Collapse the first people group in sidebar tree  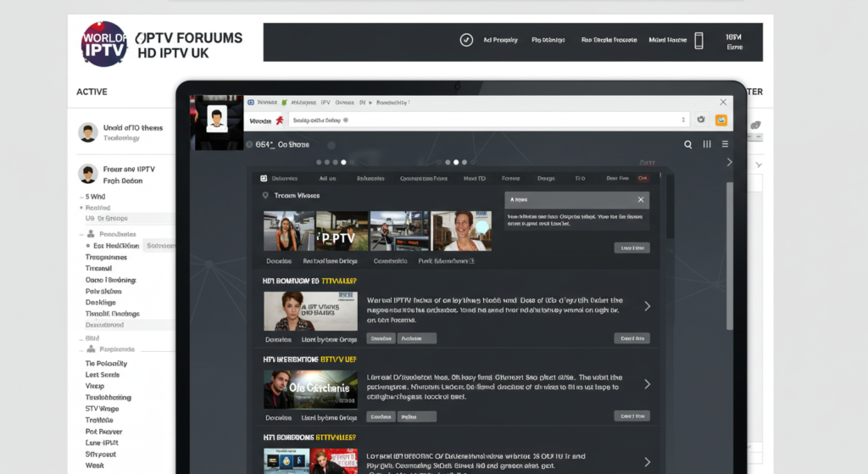click(x=81, y=235)
